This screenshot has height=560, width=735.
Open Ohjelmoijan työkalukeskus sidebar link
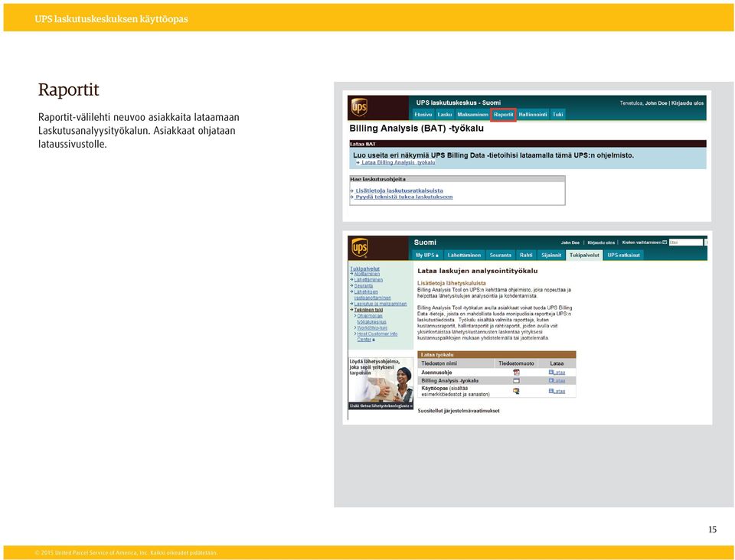point(371,319)
